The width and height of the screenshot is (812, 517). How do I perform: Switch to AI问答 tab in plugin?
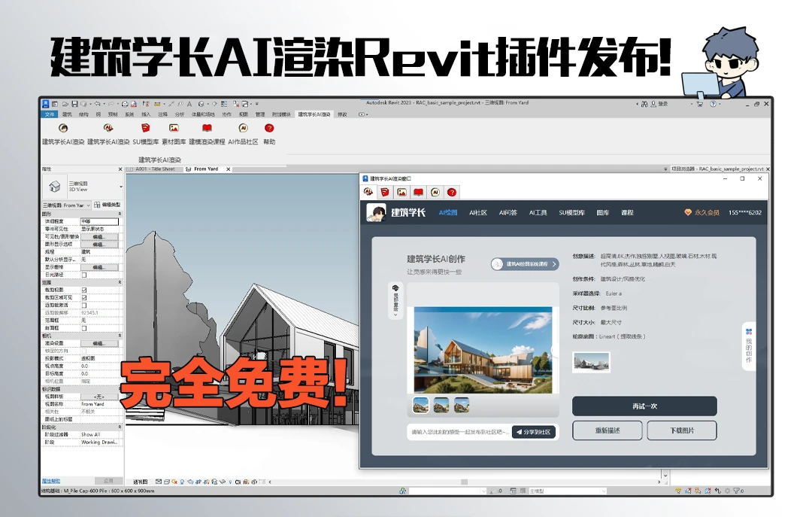tap(508, 213)
